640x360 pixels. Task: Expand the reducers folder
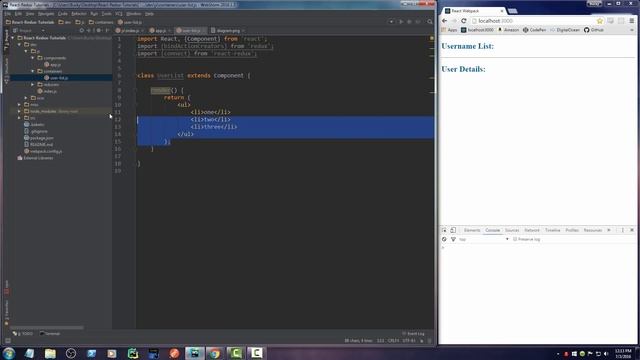coord(33,84)
